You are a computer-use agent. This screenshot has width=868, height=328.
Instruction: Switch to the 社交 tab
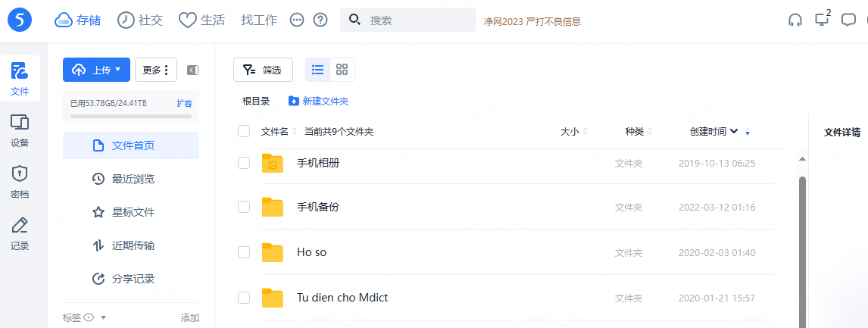pyautogui.click(x=140, y=20)
